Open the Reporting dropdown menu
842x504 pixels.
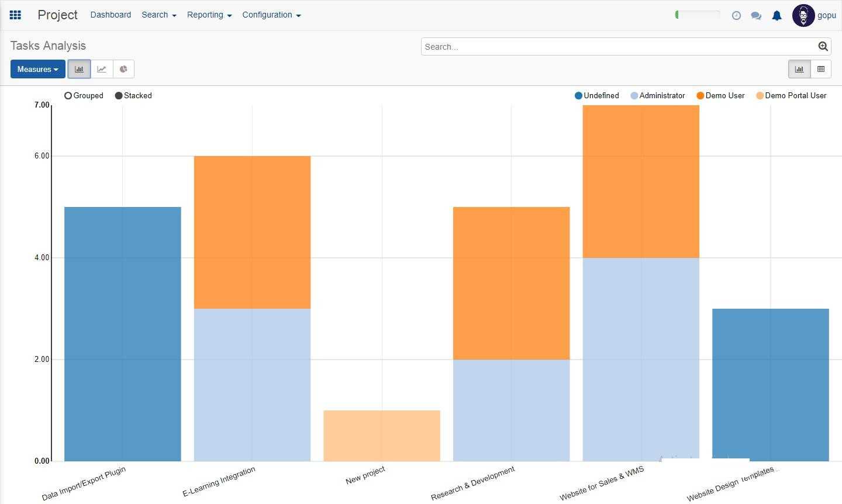[209, 15]
